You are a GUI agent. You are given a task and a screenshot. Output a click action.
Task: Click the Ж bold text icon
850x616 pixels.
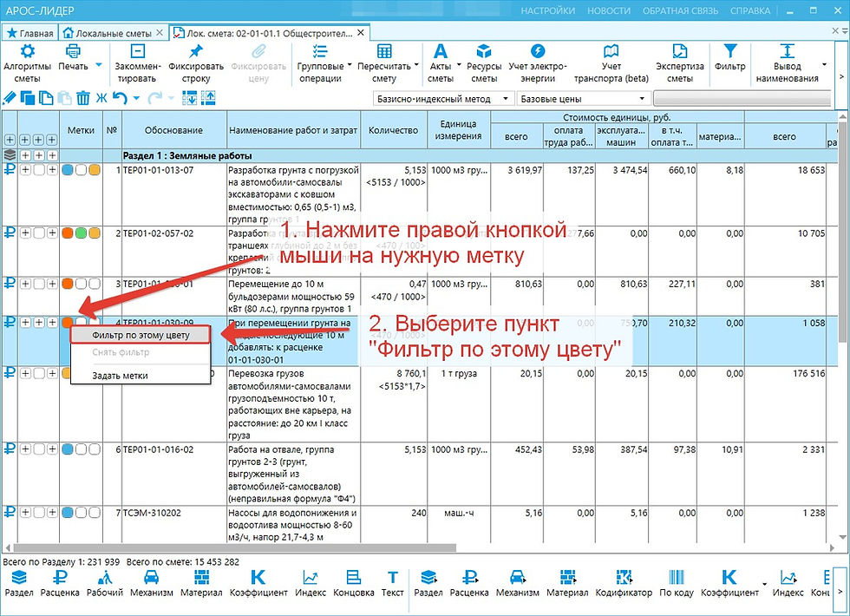click(101, 98)
